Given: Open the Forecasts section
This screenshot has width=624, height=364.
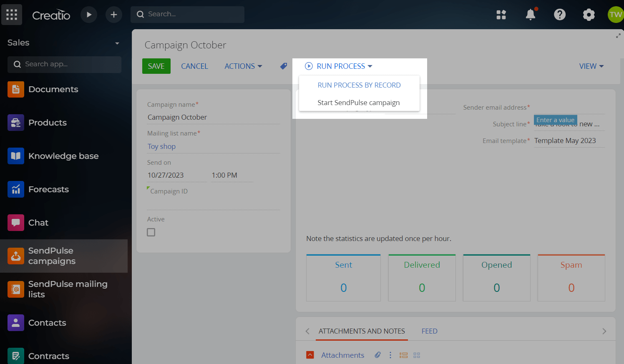Looking at the screenshot, I should click(64, 189).
